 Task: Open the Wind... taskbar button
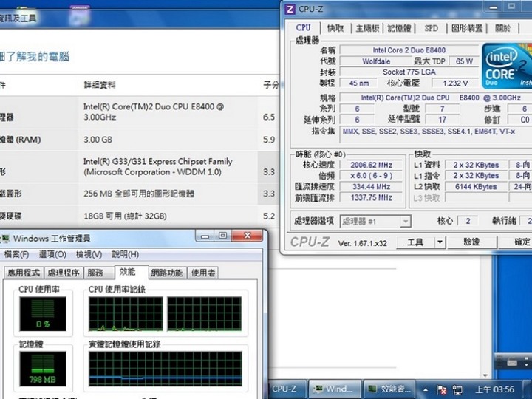click(335, 389)
